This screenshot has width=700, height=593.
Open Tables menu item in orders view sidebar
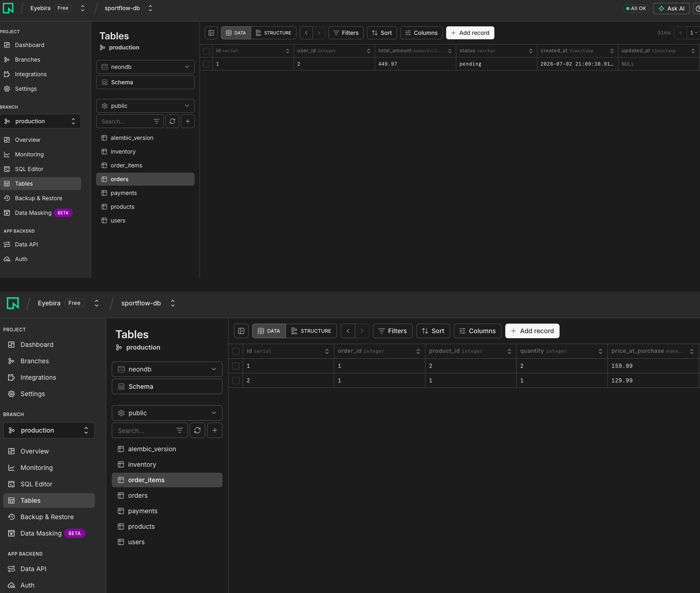pos(41,184)
